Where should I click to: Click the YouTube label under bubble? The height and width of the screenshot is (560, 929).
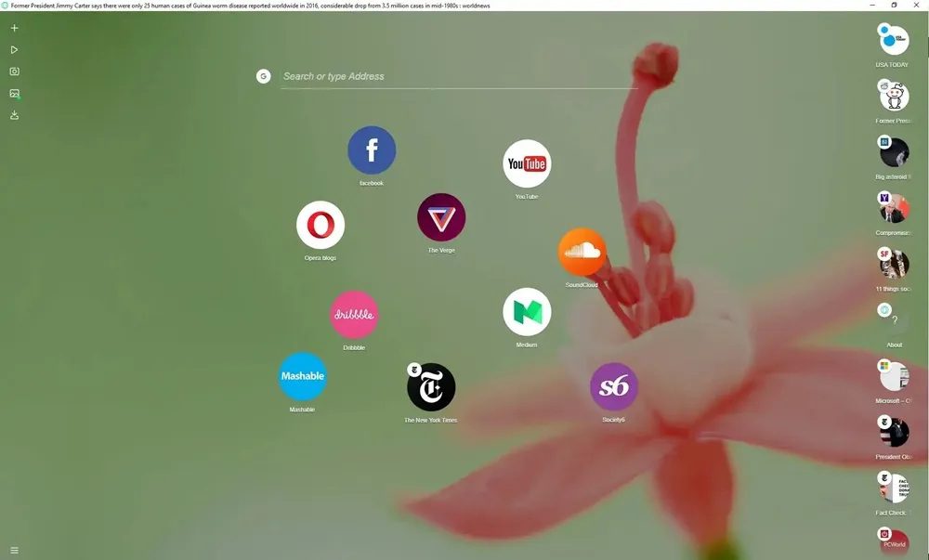coord(527,197)
